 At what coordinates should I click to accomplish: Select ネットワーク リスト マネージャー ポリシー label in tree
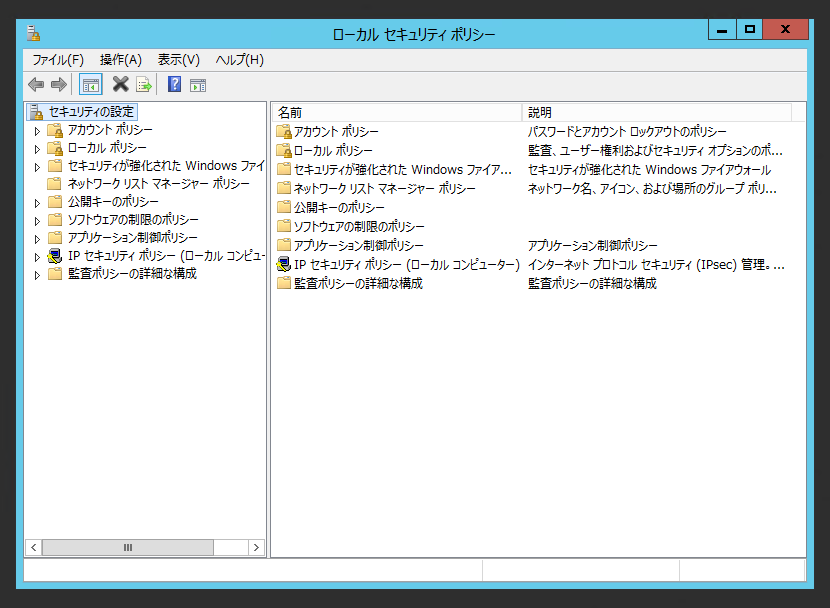point(158,184)
